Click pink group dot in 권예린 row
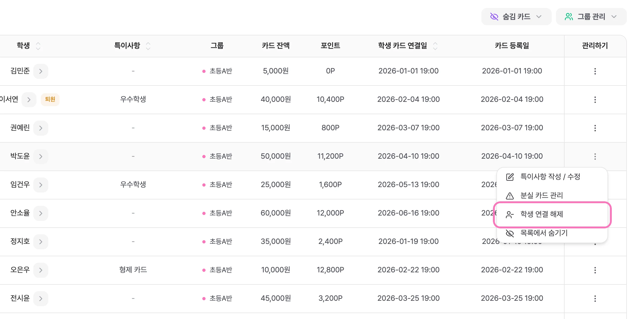Image resolution: width=644 pixels, height=319 pixels. pos(204,128)
